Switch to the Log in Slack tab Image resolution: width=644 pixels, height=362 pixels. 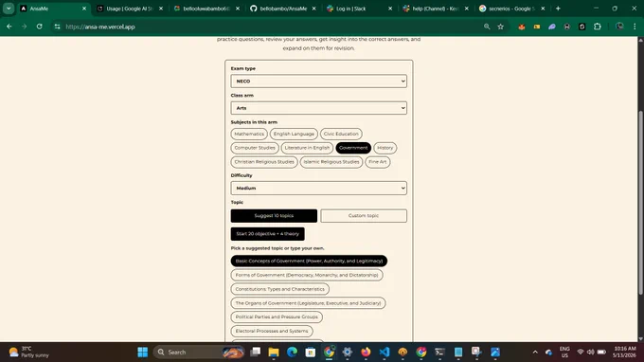[355, 9]
